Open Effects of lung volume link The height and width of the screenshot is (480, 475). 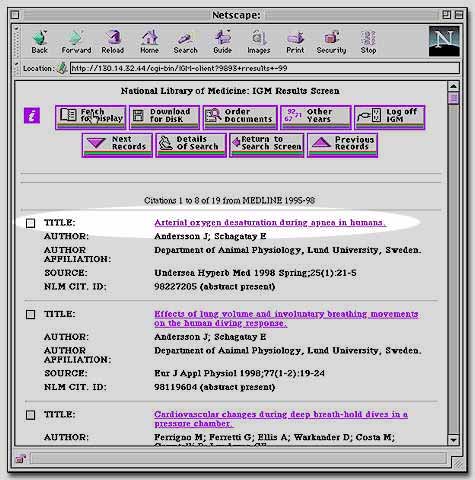tap(286, 319)
